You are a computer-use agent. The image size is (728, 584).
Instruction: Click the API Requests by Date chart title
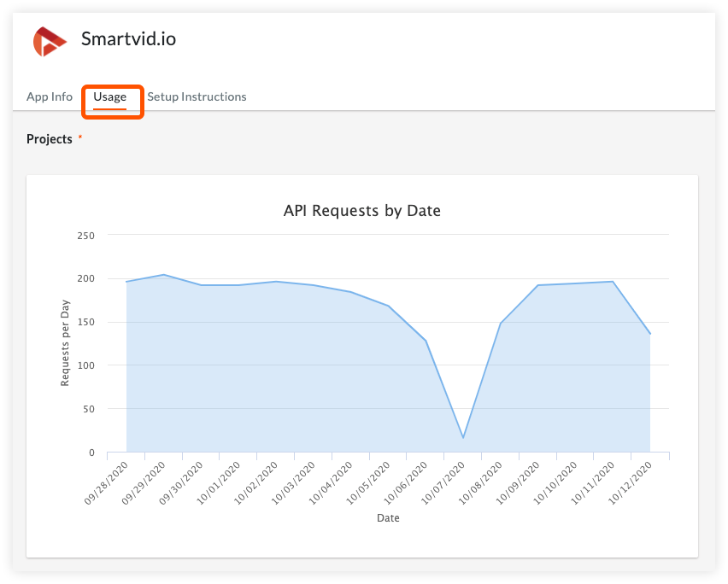[361, 210]
